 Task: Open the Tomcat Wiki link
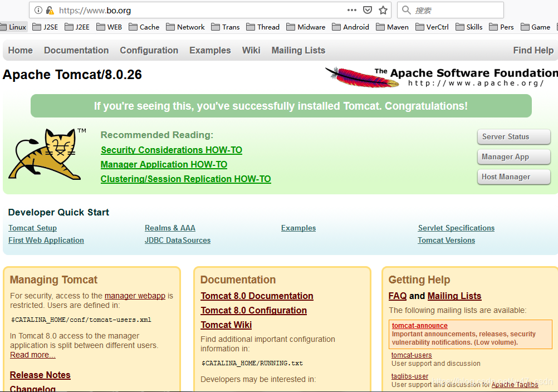pyautogui.click(x=226, y=325)
